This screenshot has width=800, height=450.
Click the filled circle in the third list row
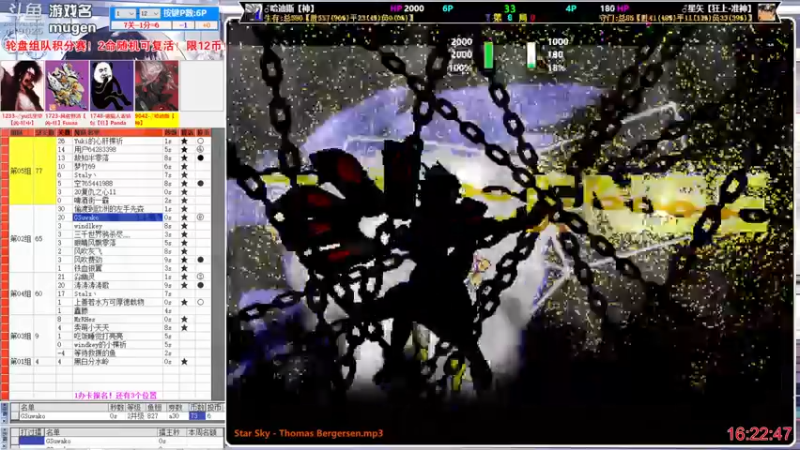pyautogui.click(x=201, y=158)
